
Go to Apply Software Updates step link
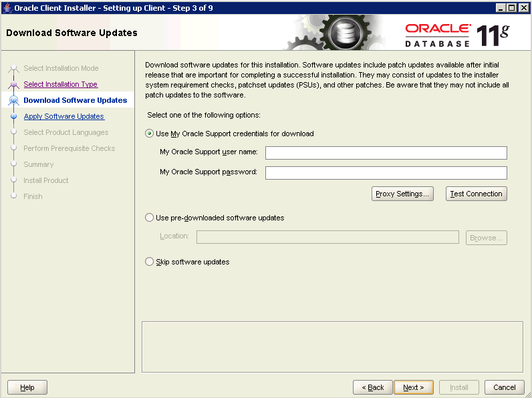coord(63,116)
